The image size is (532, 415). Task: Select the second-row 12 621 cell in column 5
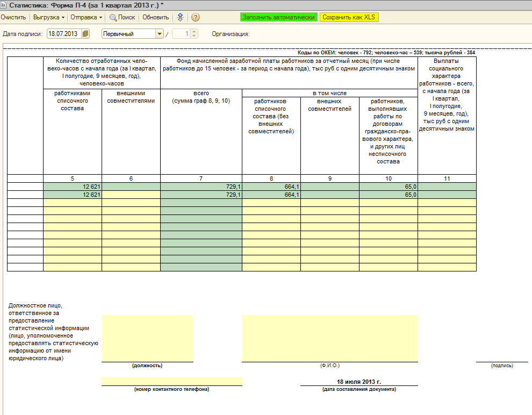point(73,195)
